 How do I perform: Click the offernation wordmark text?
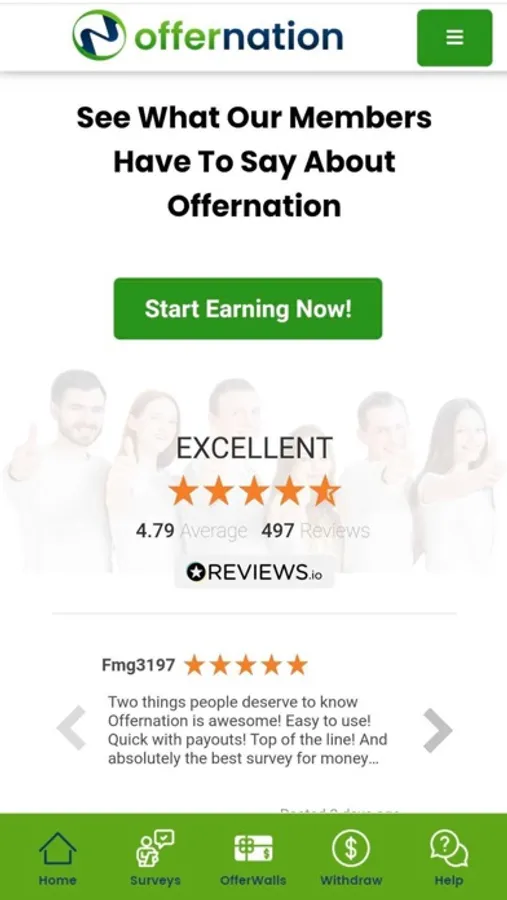point(238,36)
